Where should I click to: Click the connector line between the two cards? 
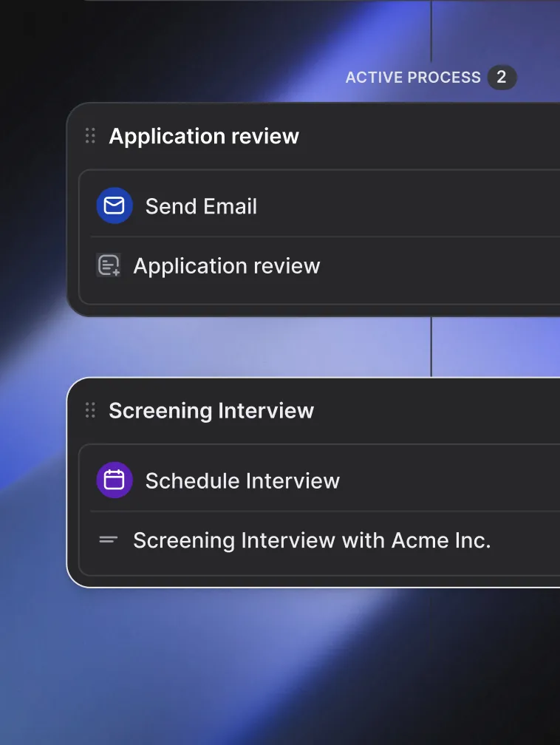[431, 347]
